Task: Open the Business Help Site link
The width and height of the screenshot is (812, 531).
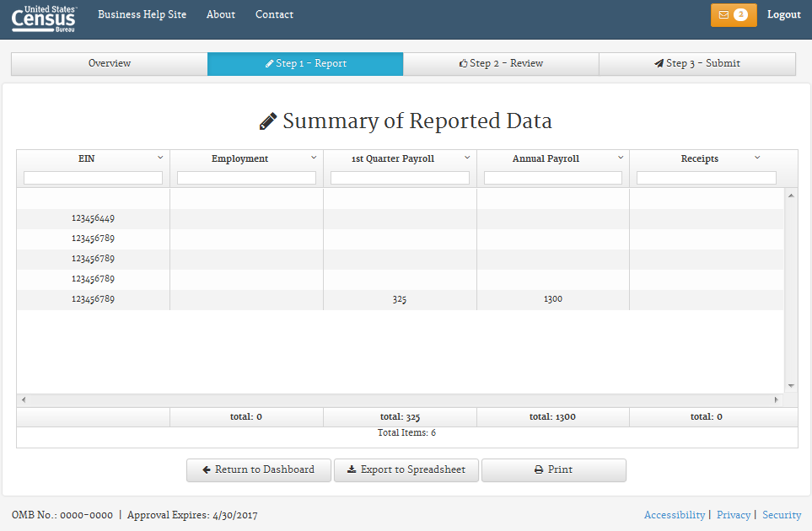Action: [142, 15]
